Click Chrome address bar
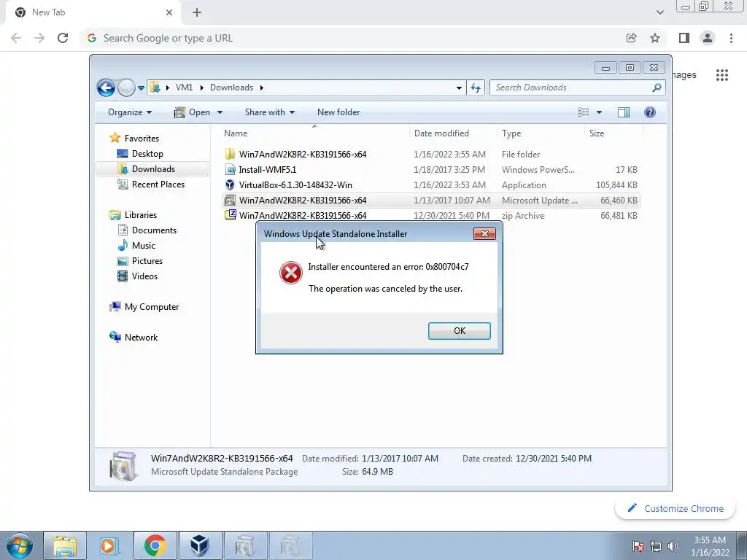This screenshot has height=560, width=747. point(352,38)
